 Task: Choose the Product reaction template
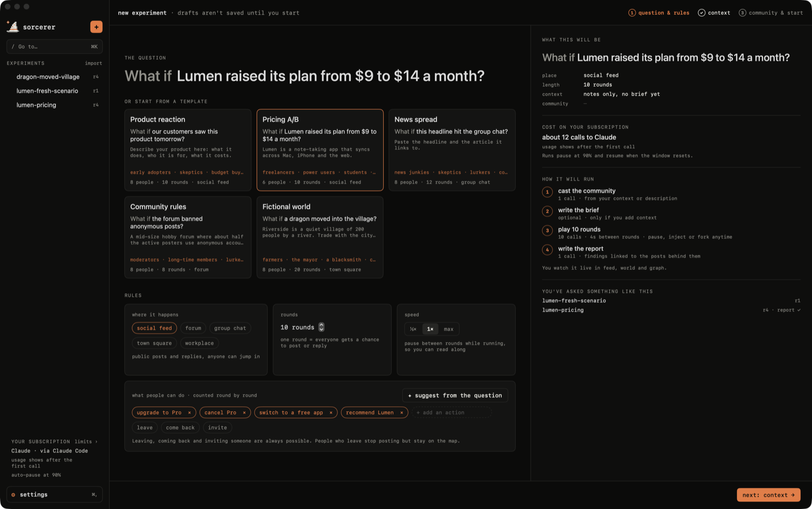tap(188, 150)
